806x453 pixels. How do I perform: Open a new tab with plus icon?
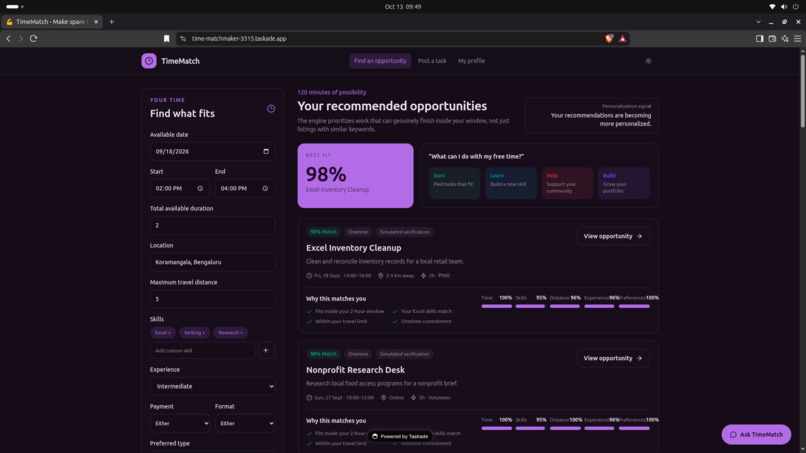(x=112, y=22)
